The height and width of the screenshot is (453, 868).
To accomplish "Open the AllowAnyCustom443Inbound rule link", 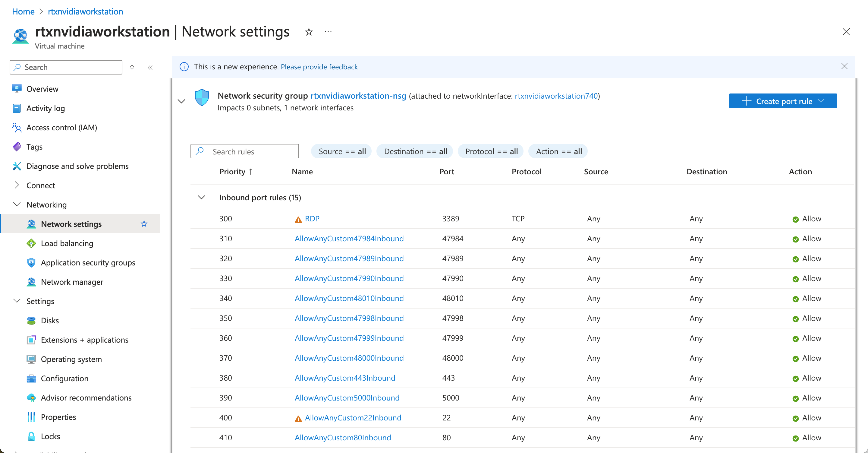I will pyautogui.click(x=345, y=378).
